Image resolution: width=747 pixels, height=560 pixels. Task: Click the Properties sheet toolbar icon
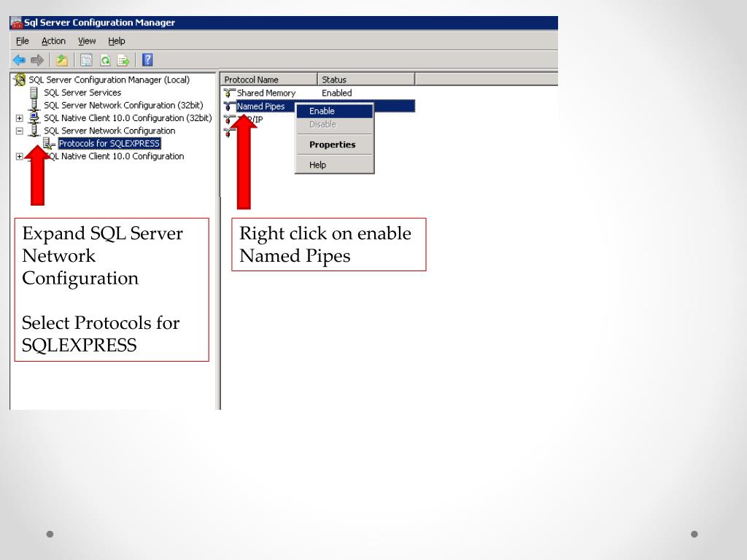pyautogui.click(x=86, y=60)
